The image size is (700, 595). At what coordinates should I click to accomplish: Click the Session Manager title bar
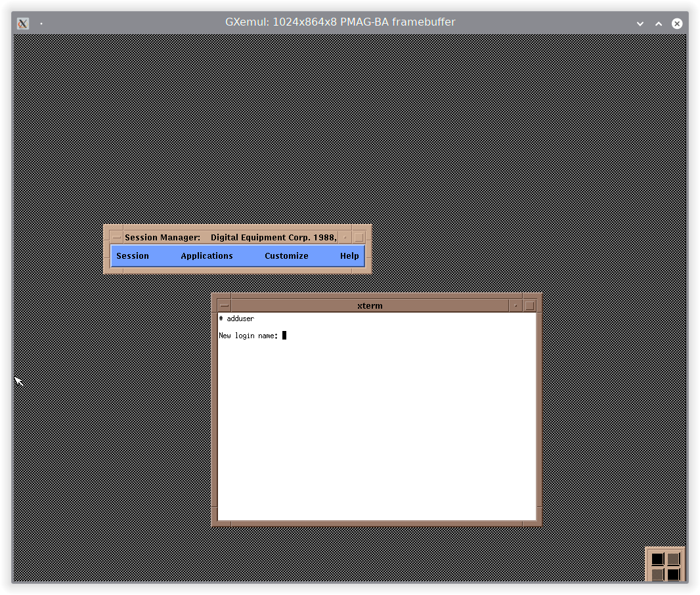coord(230,238)
